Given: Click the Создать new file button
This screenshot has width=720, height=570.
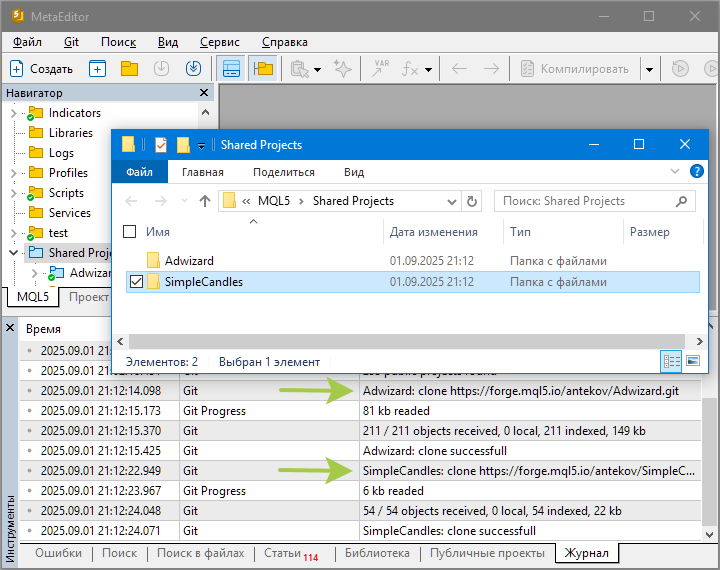Looking at the screenshot, I should coord(41,69).
